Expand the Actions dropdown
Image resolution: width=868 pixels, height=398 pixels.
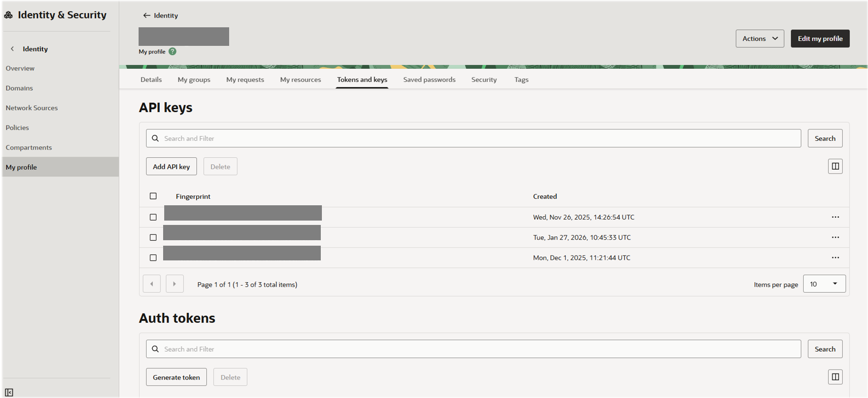click(x=759, y=39)
